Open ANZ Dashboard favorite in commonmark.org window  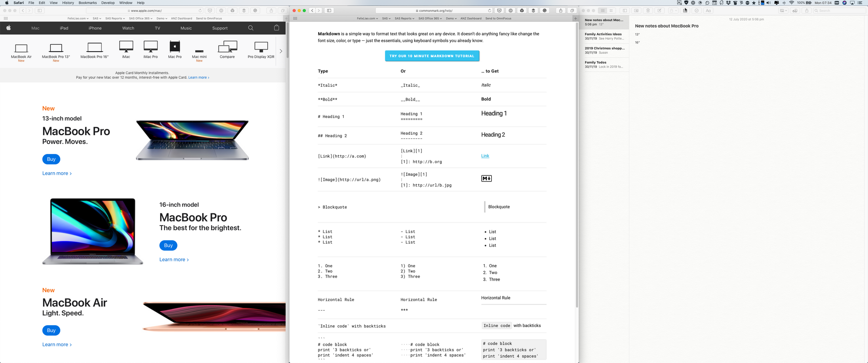[471, 18]
